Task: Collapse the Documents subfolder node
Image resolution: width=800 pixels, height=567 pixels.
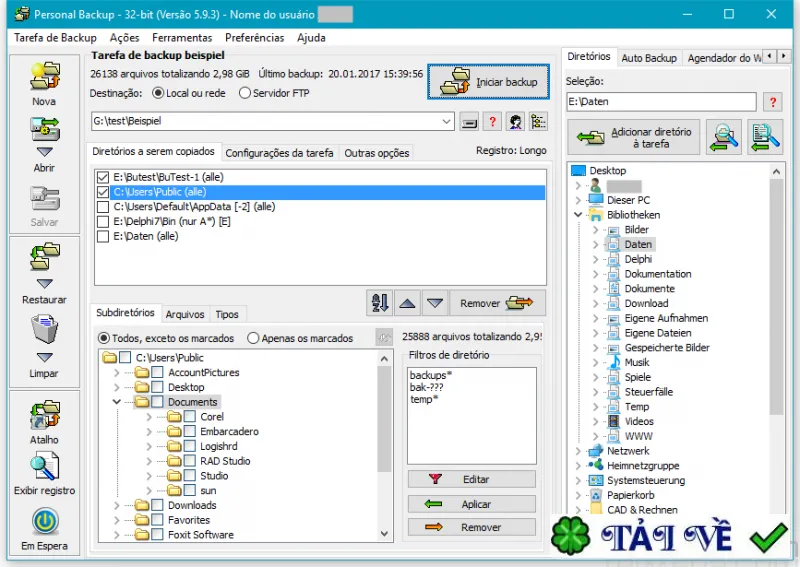Action: pos(116,402)
